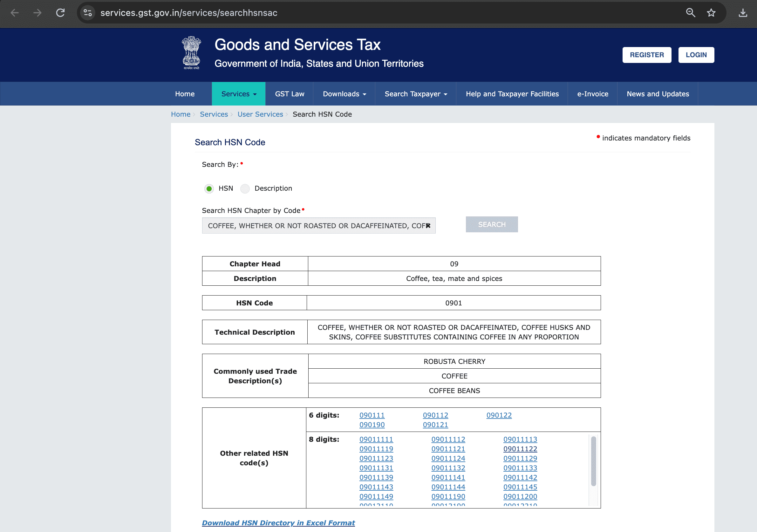Open 8-digit HSN code 09011112

pos(448,440)
